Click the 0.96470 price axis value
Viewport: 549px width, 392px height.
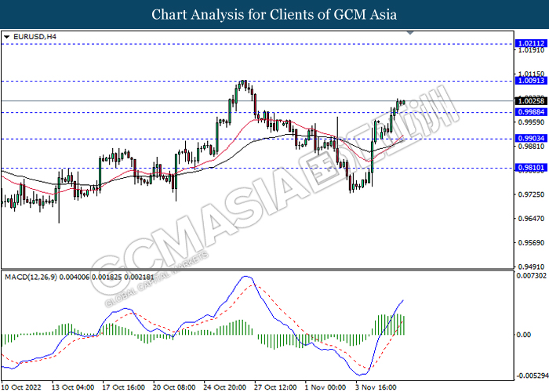(531, 219)
